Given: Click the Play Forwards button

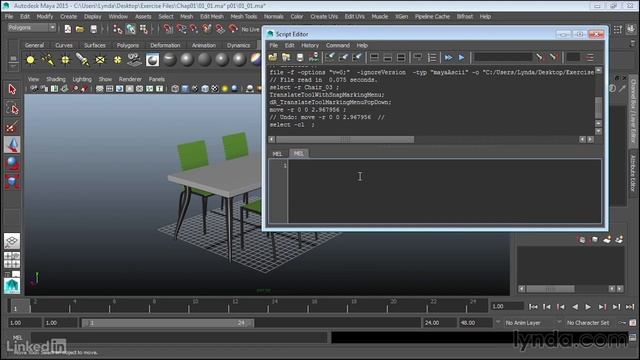Looking at the screenshot, I should 588,307.
